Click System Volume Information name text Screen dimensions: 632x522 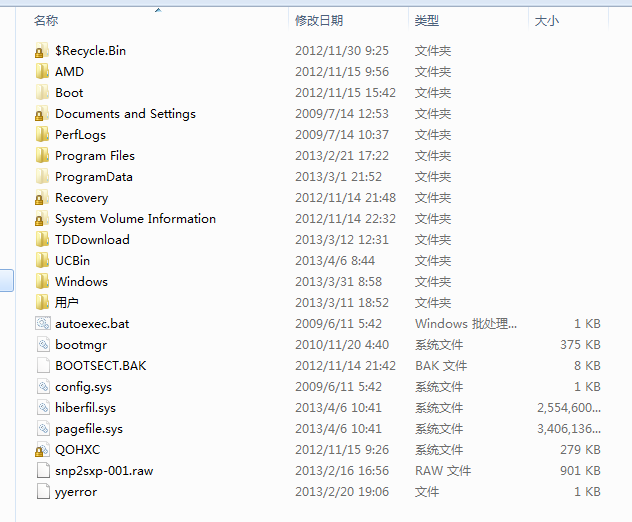tap(135, 218)
